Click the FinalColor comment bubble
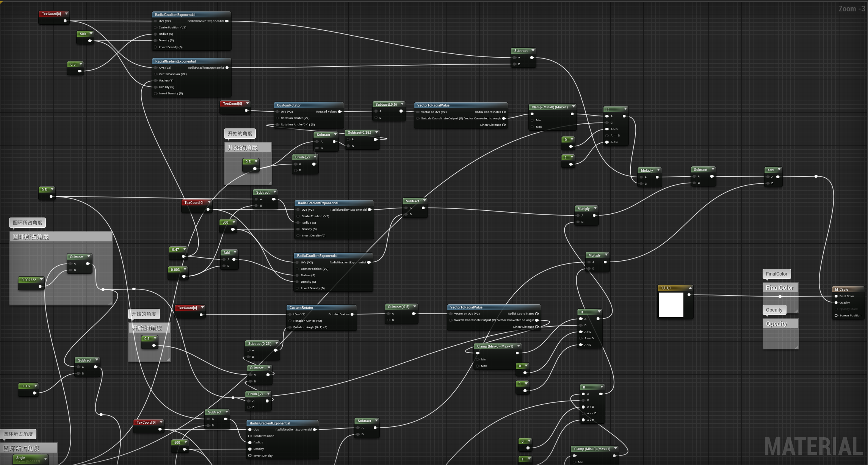The image size is (868, 465). 776,274
